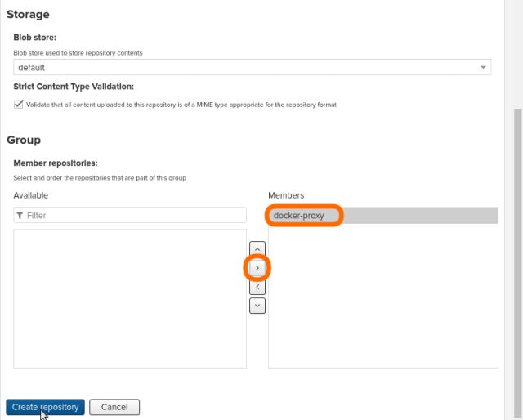The image size is (523, 420).
Task: Click inside the empty Available list
Action: (130, 298)
